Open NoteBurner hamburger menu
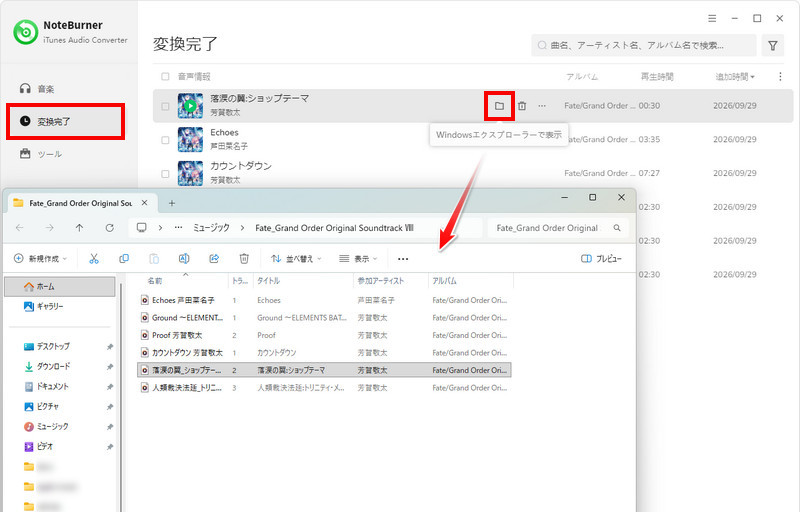This screenshot has height=512, width=800. click(x=712, y=18)
